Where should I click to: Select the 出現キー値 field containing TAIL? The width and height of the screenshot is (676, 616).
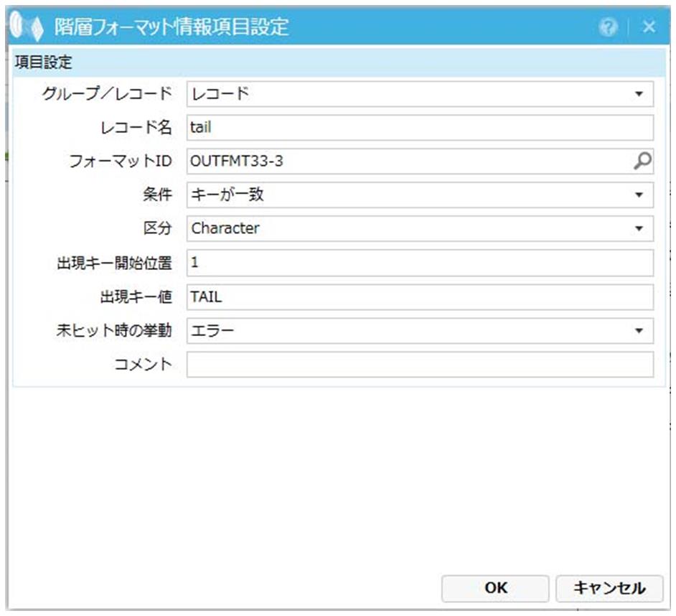tap(419, 297)
